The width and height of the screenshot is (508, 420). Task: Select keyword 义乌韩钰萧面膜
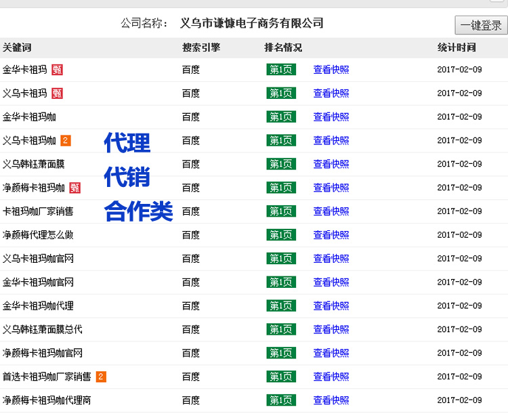click(33, 165)
